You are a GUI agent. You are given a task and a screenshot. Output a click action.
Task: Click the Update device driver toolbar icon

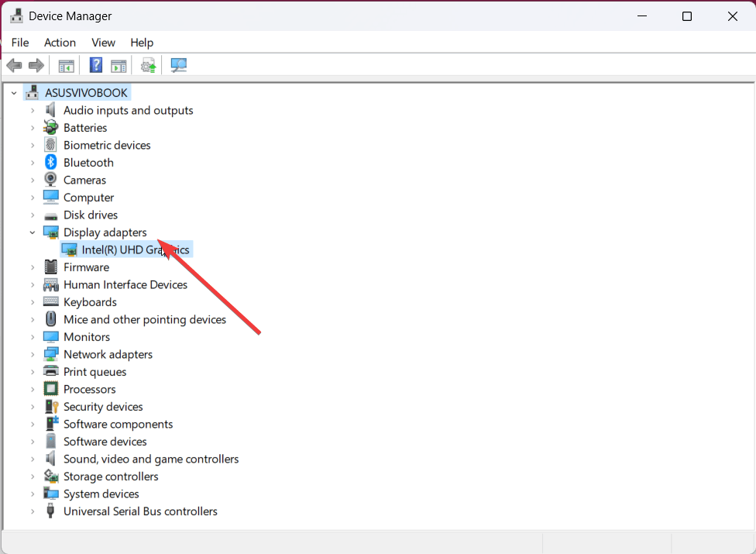coord(149,66)
